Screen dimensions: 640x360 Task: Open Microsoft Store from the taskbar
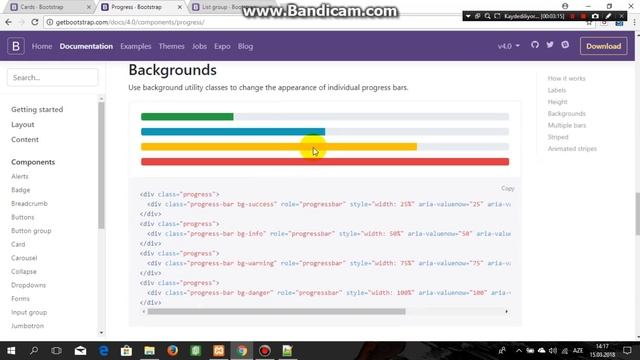click(x=126, y=351)
